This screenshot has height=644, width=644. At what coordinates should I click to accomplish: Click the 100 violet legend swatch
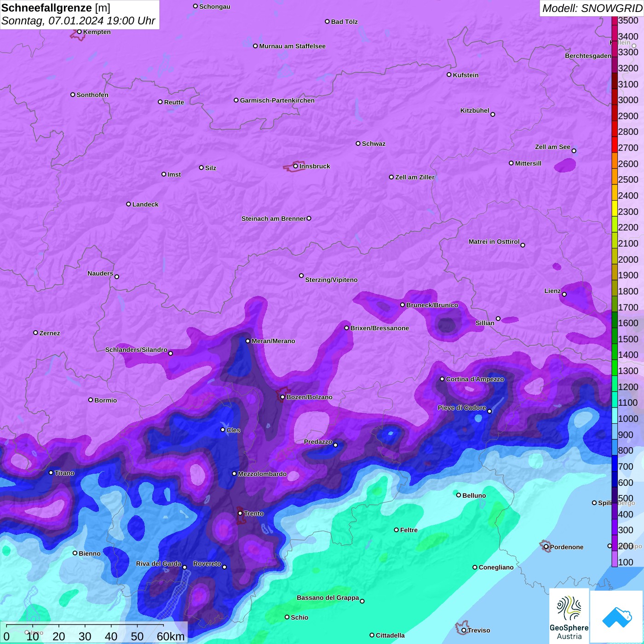615,558
